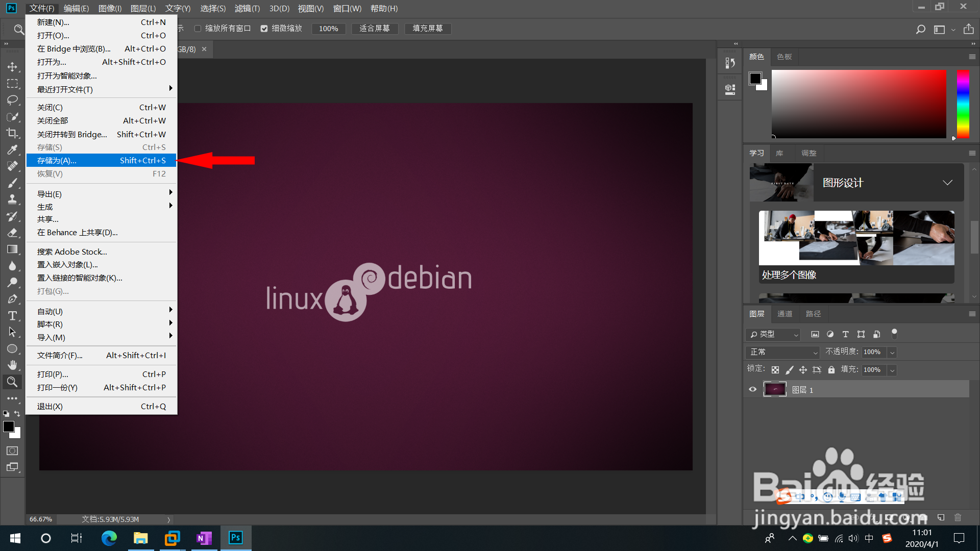The width and height of the screenshot is (980, 551).
Task: Open the 滤镜(T) menu
Action: coord(247,8)
